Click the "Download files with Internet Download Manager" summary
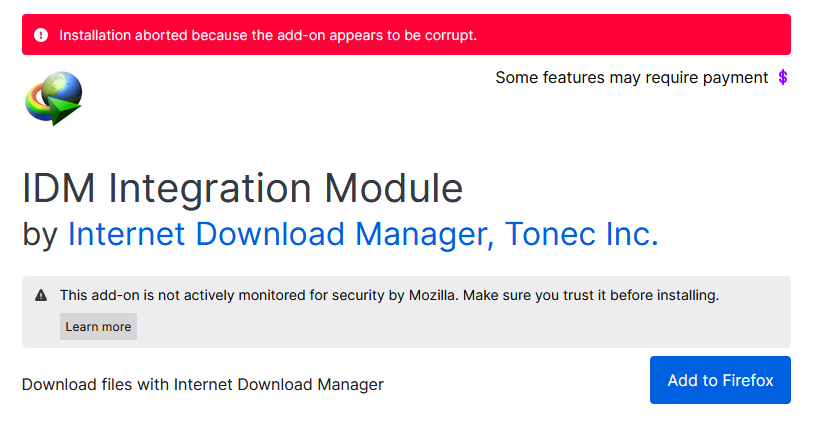Screen dimensions: 815x431 tap(203, 384)
